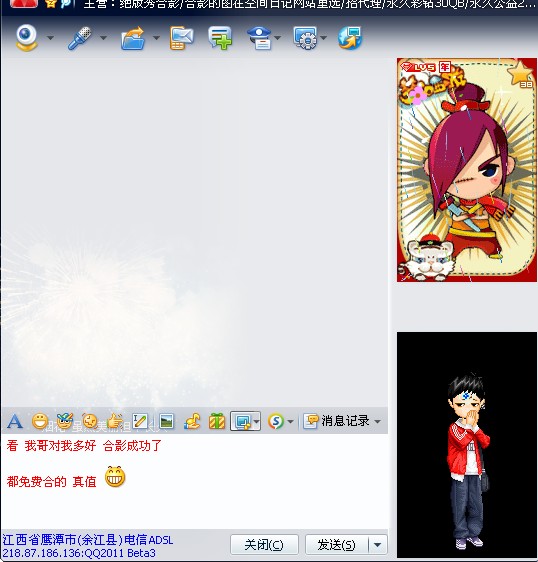Click the title bar signature text starting 主营

point(310,4)
